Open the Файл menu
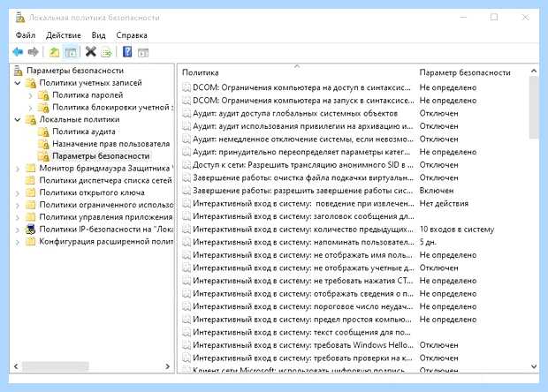The height and width of the screenshot is (392, 548). pos(26,35)
